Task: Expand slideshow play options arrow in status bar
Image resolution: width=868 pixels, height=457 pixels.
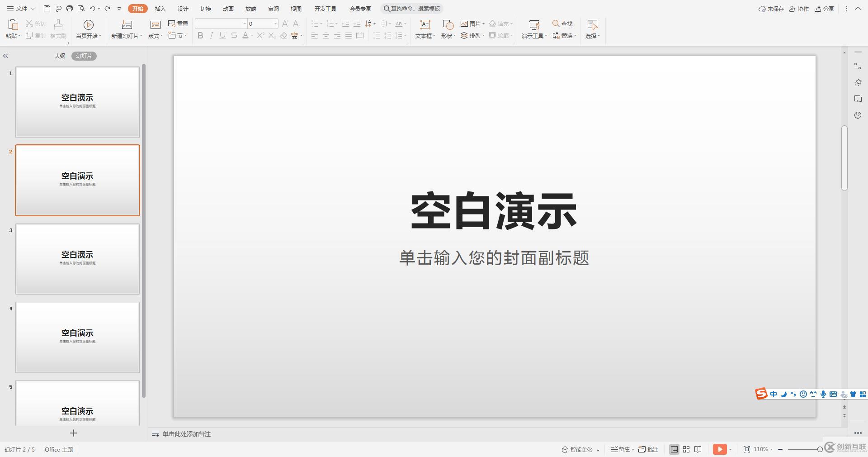Action: [x=730, y=449]
